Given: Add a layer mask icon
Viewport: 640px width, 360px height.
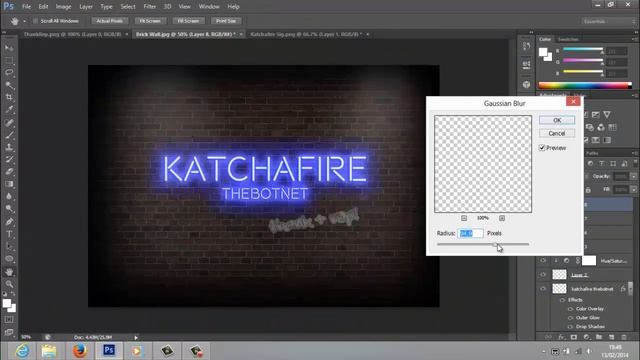Looking at the screenshot, I should pyautogui.click(x=574, y=337).
